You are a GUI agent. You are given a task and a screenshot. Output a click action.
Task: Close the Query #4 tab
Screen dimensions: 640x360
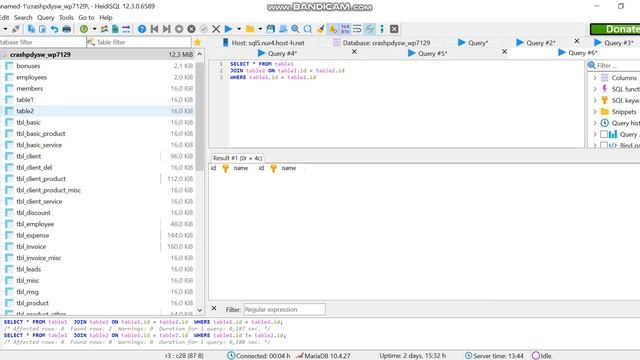pyautogui.click(x=354, y=52)
